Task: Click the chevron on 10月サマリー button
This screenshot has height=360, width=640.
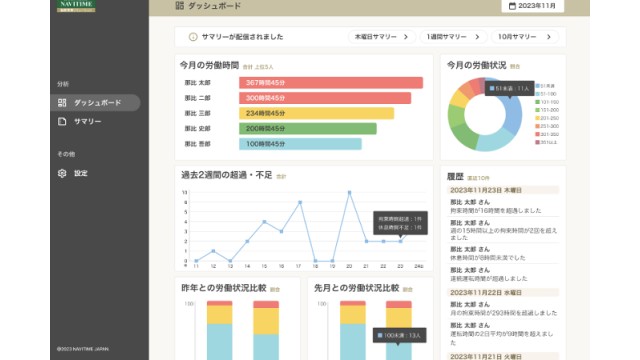Action: point(549,37)
